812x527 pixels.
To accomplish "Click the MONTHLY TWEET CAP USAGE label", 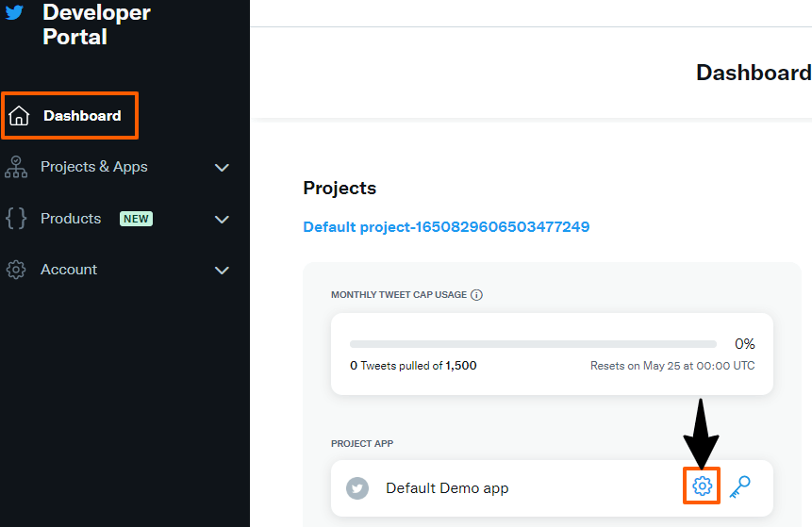I will [x=399, y=294].
